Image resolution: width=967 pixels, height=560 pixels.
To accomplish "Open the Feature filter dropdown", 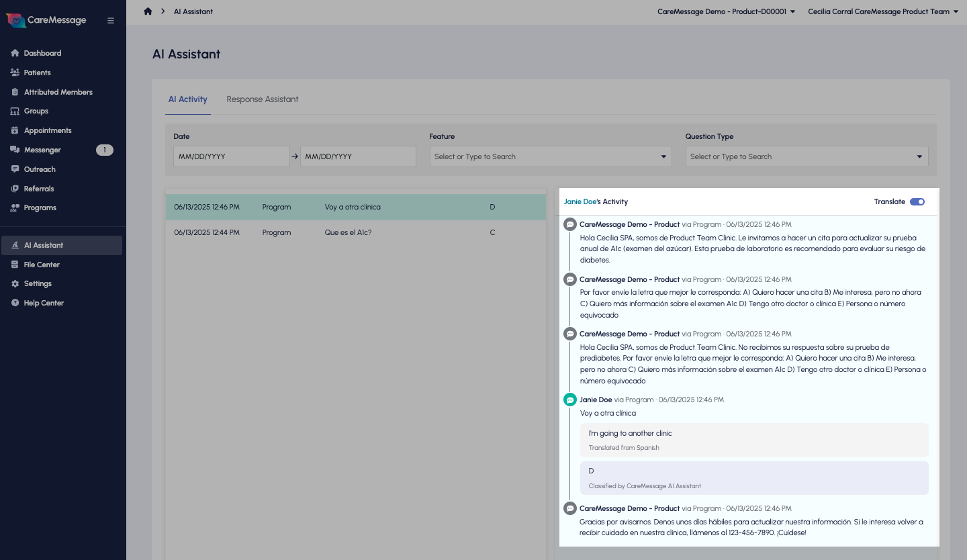I will pyautogui.click(x=551, y=156).
